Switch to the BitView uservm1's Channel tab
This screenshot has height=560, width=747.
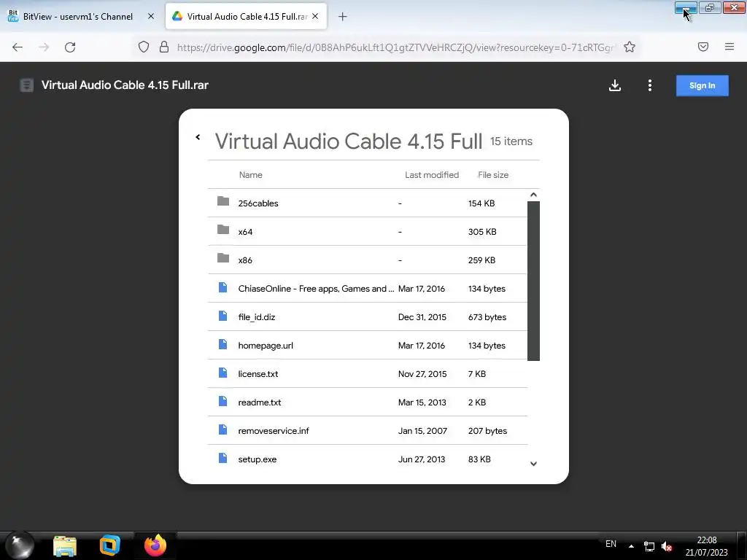point(78,17)
